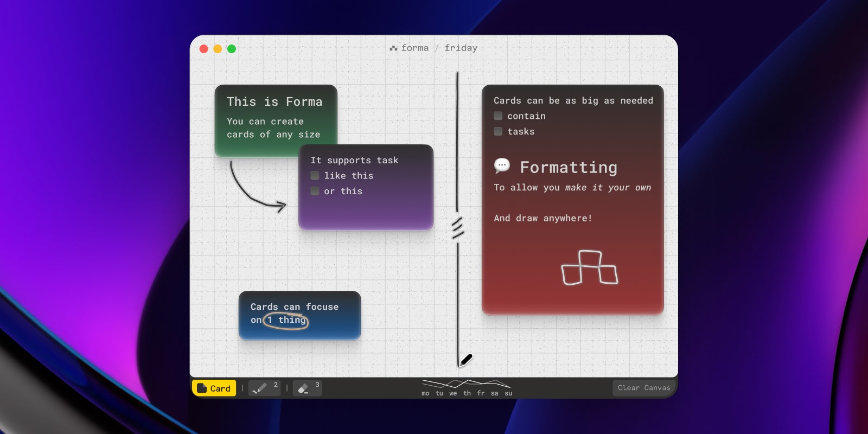
Task: Click 'You can create cards of any size' text
Action: (x=273, y=128)
